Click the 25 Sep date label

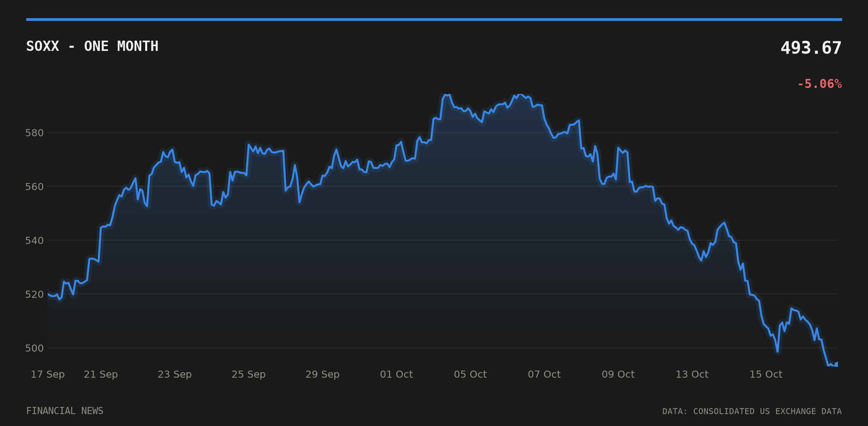[x=249, y=374]
